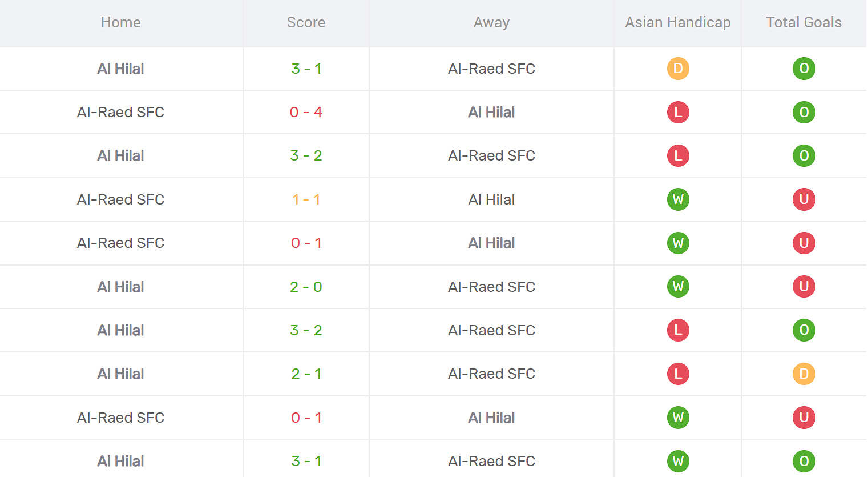Open the 2 - 0 match score
Image resolution: width=868 pixels, height=477 pixels.
[x=306, y=287]
